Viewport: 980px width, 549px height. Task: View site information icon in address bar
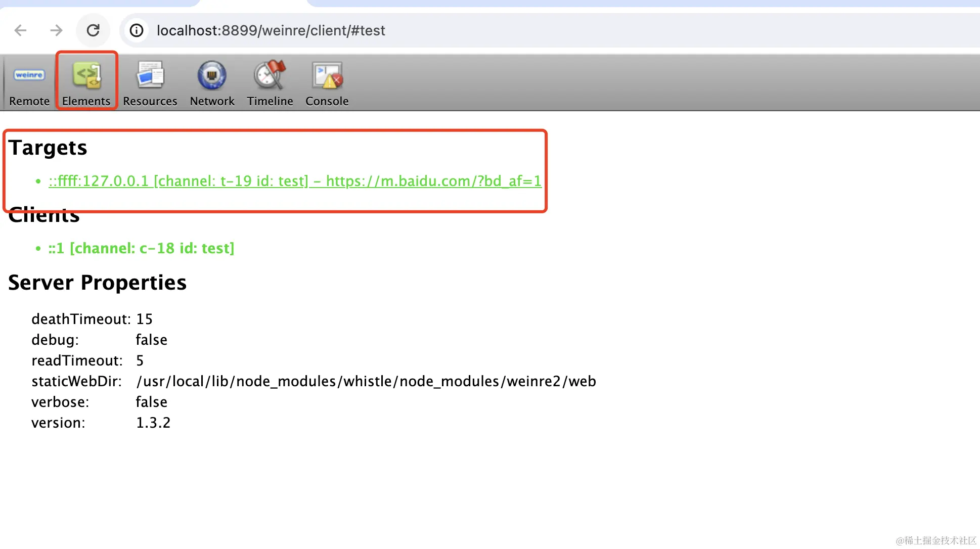click(x=137, y=30)
